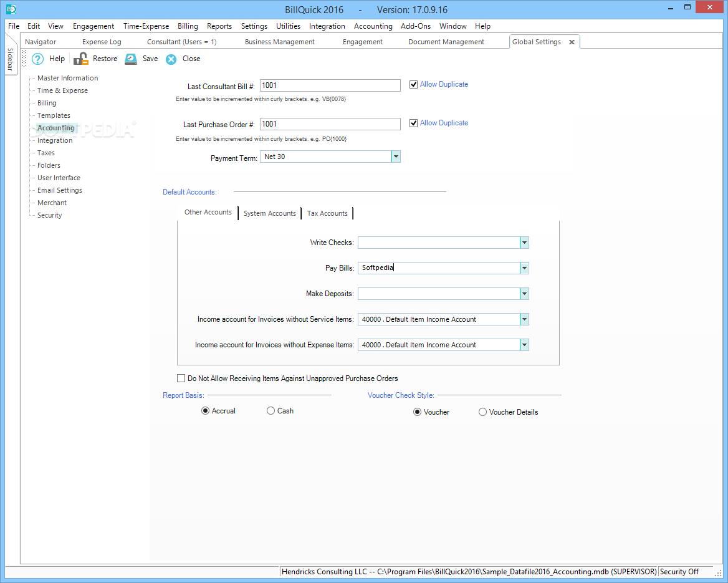The image size is (728, 583).
Task: Select Taxes in settings tree
Action: tap(46, 153)
